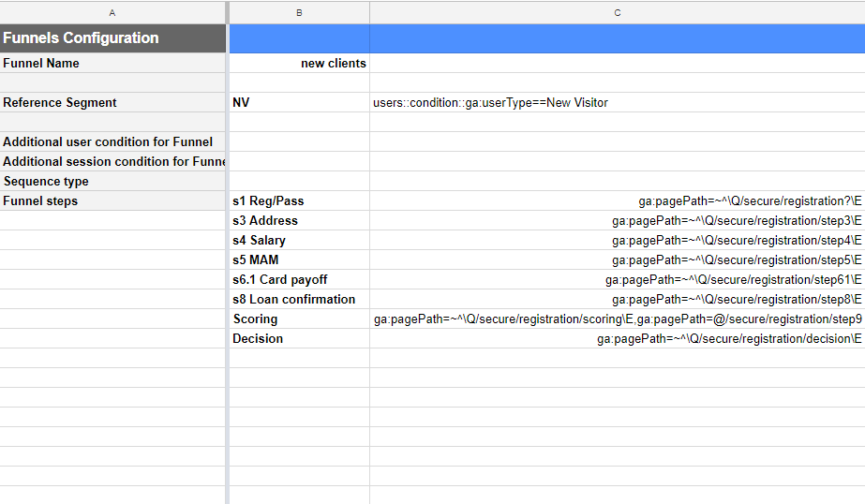
Task: Click the pagePath cell ending 'decision\E'
Action: tap(618, 338)
